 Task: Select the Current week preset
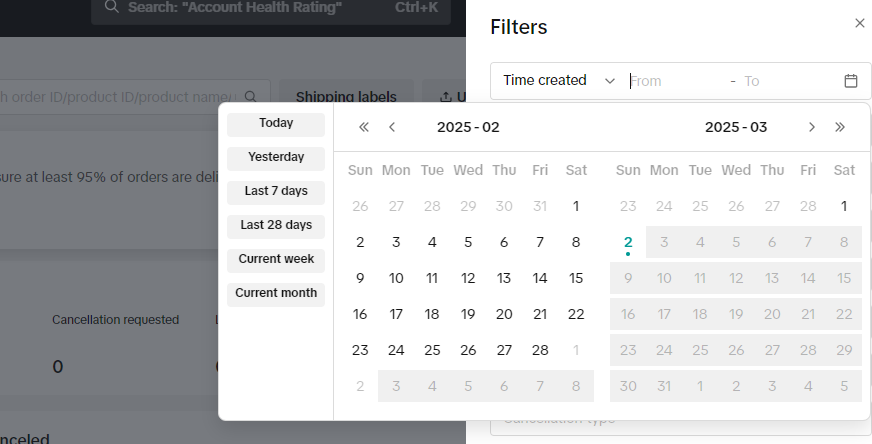pos(276,259)
